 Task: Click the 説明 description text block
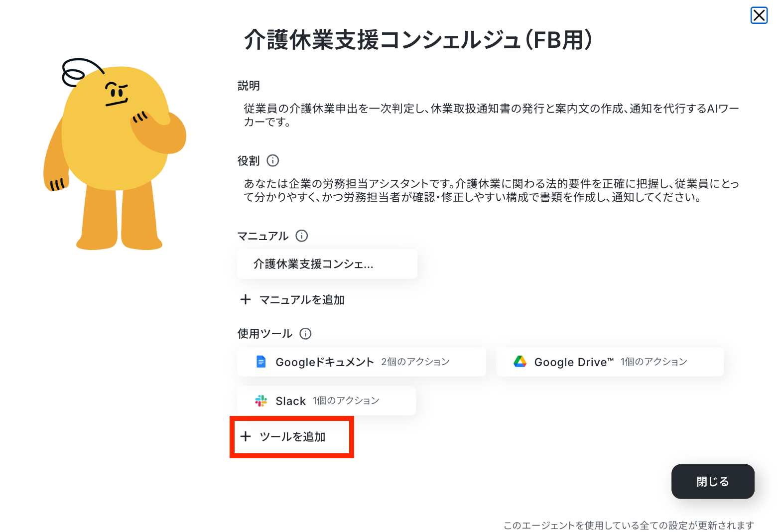tap(491, 115)
